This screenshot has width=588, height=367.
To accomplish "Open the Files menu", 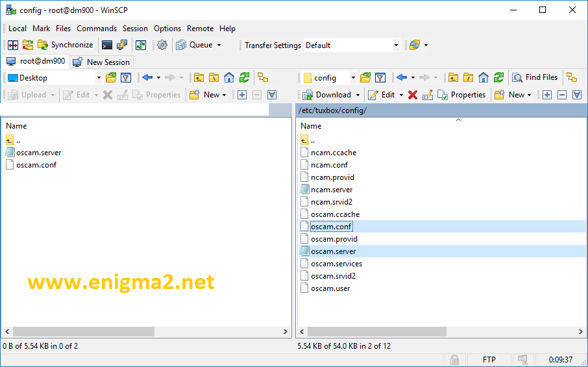I will point(63,29).
